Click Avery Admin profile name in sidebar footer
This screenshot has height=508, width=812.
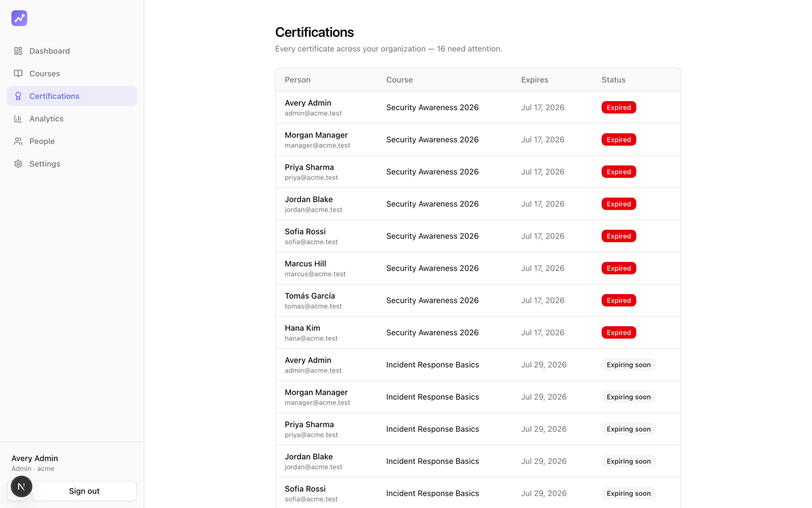[35, 458]
